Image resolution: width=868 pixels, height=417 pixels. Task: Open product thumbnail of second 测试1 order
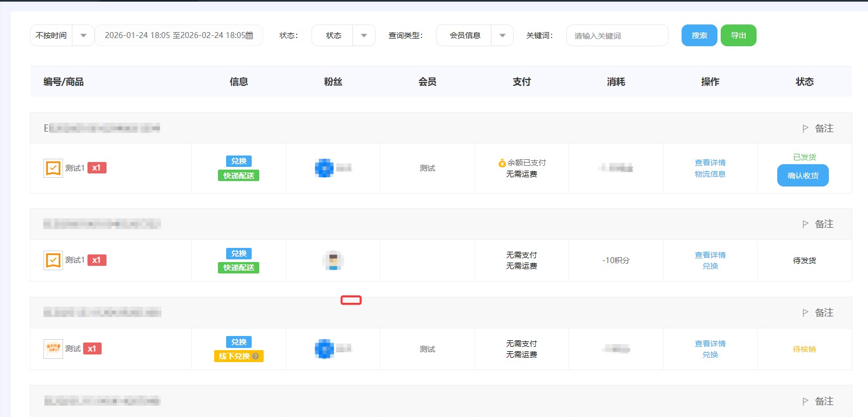tap(53, 260)
